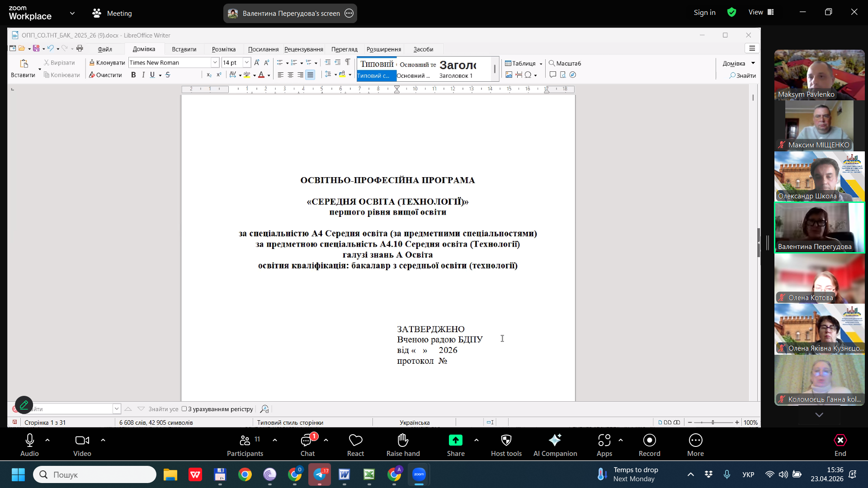Expand the font size dropdown
This screenshot has height=488, width=868.
click(x=247, y=63)
